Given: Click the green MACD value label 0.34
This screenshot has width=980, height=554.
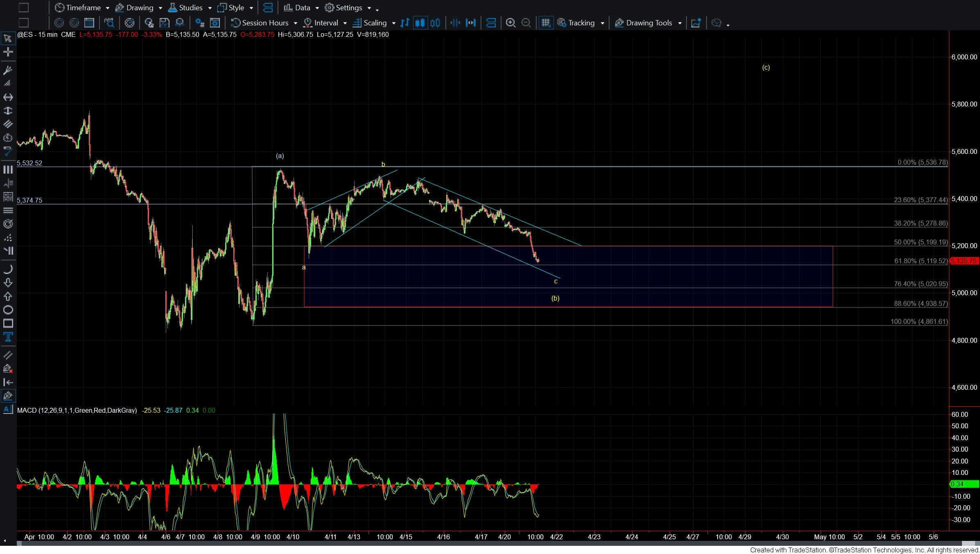Looking at the screenshot, I should (964, 484).
